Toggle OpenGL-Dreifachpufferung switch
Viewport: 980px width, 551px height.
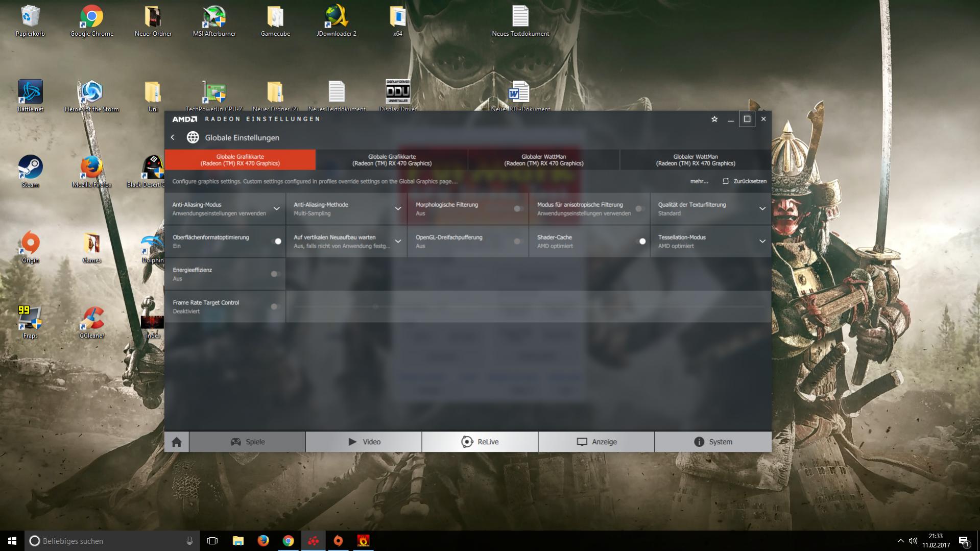click(x=518, y=241)
